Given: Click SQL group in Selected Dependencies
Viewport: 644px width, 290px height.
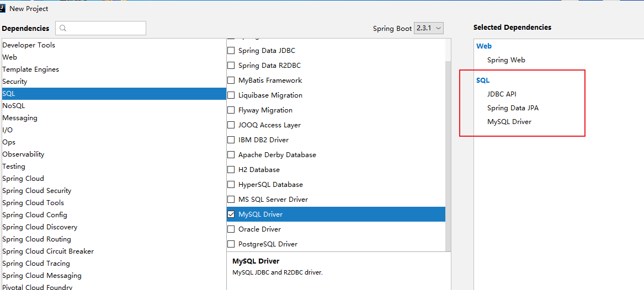Looking at the screenshot, I should 483,80.
